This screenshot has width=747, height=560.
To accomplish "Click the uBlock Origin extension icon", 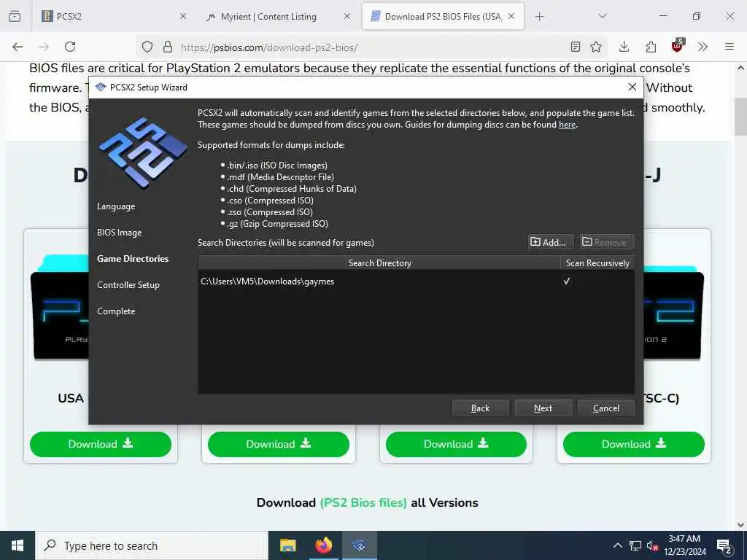I will (x=678, y=46).
